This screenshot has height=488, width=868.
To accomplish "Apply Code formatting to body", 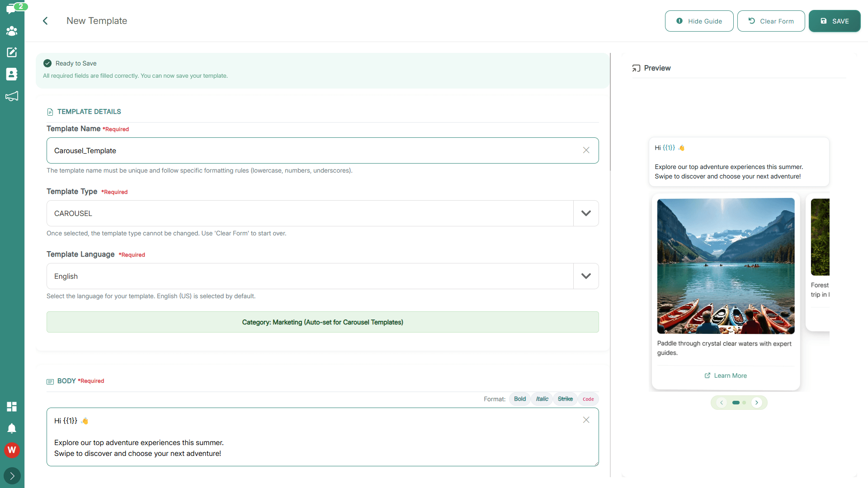I will coord(588,399).
